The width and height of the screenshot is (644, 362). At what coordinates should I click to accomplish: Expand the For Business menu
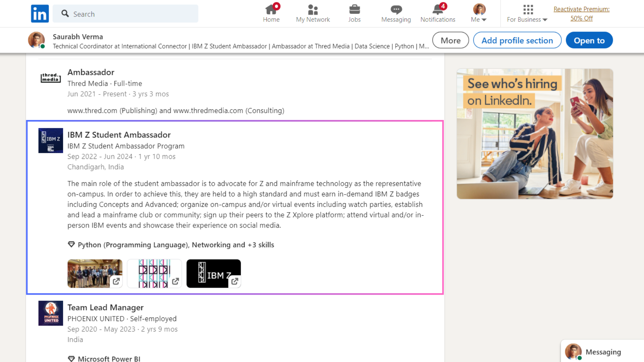(x=527, y=14)
